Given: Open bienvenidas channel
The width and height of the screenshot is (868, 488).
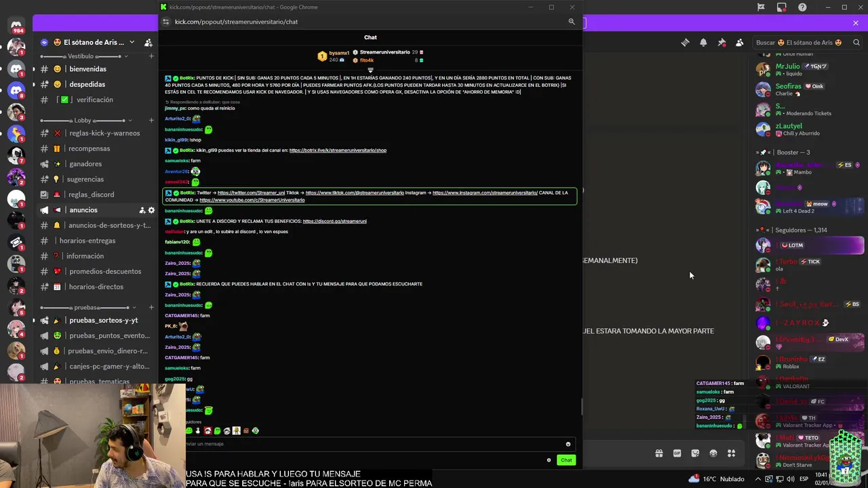Looking at the screenshot, I should (95, 69).
